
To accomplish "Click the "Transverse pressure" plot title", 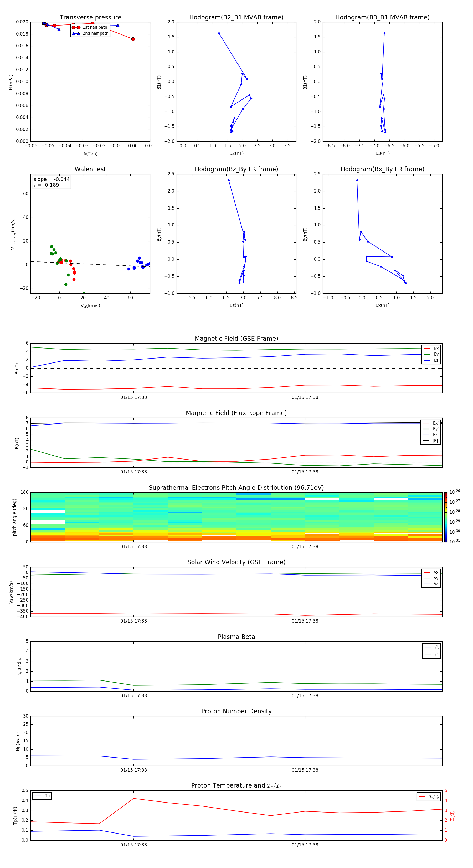I will (x=90, y=18).
